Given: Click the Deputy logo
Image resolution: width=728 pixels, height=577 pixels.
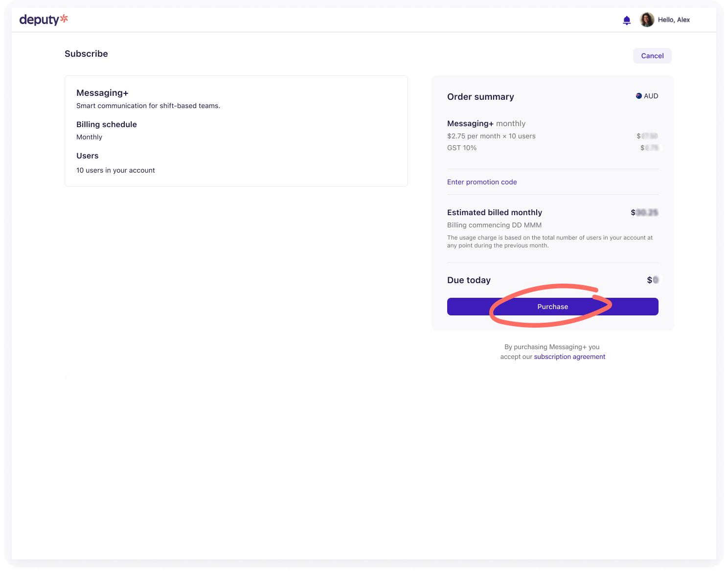Looking at the screenshot, I should coord(44,20).
